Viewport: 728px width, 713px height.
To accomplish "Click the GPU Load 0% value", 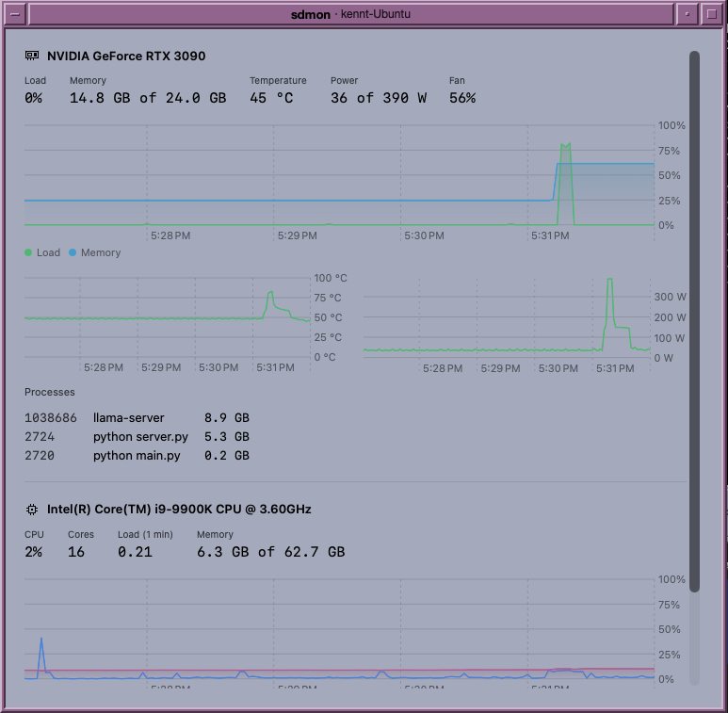I will (33, 98).
